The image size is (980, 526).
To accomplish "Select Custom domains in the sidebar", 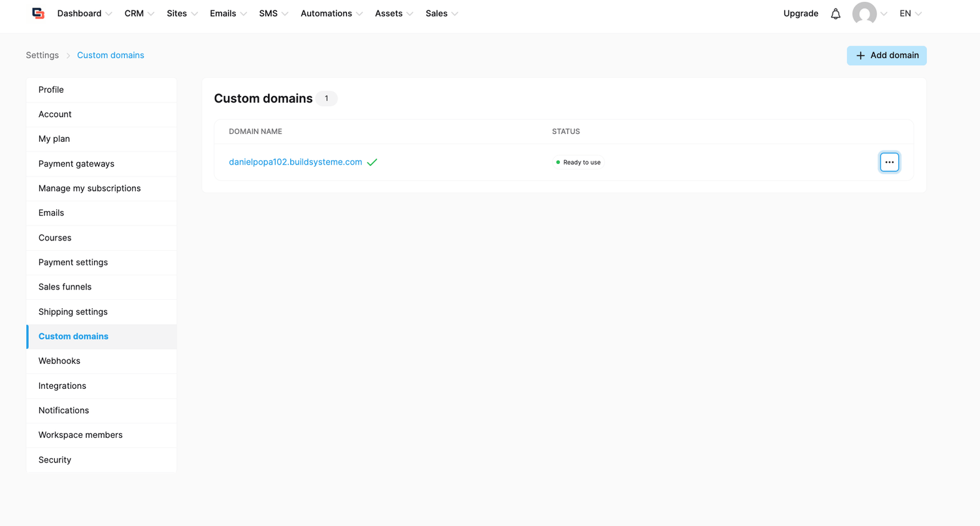I will click(x=101, y=337).
